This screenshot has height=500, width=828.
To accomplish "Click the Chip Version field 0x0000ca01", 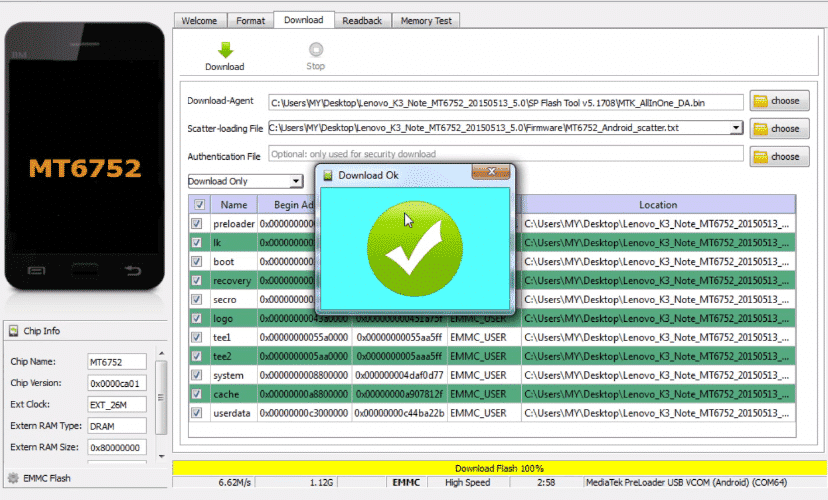I will pos(117,383).
